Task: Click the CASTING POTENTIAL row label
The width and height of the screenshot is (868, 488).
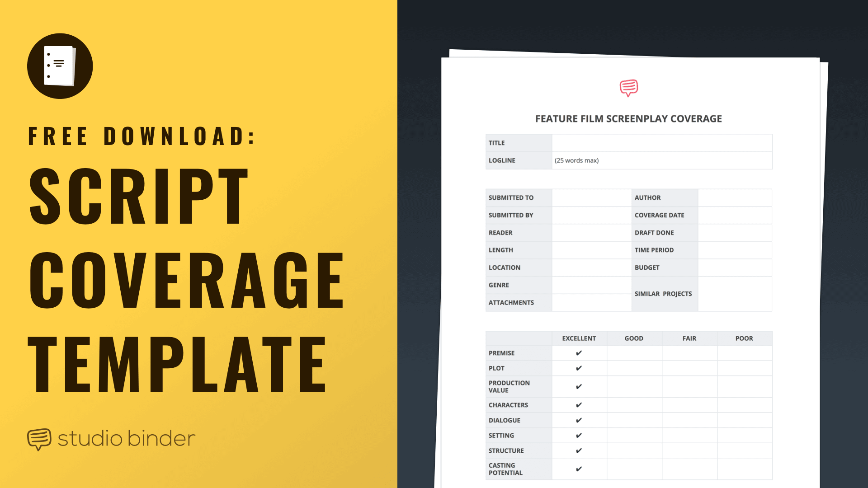Action: pyautogui.click(x=505, y=469)
